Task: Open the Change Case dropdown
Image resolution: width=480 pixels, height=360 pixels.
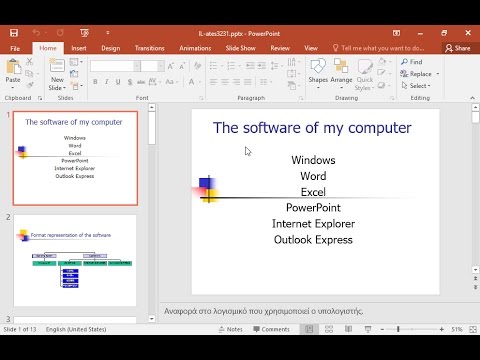Action: click(x=171, y=82)
